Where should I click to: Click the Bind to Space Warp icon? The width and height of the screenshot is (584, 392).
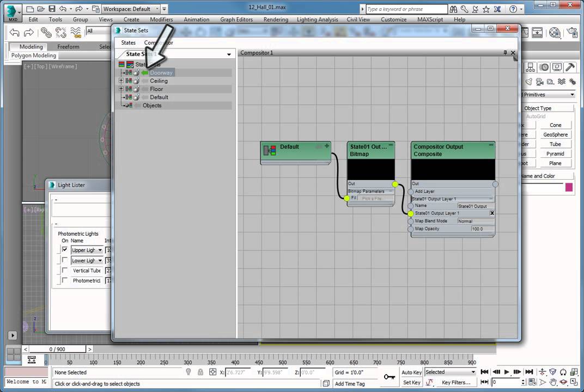coord(76,33)
